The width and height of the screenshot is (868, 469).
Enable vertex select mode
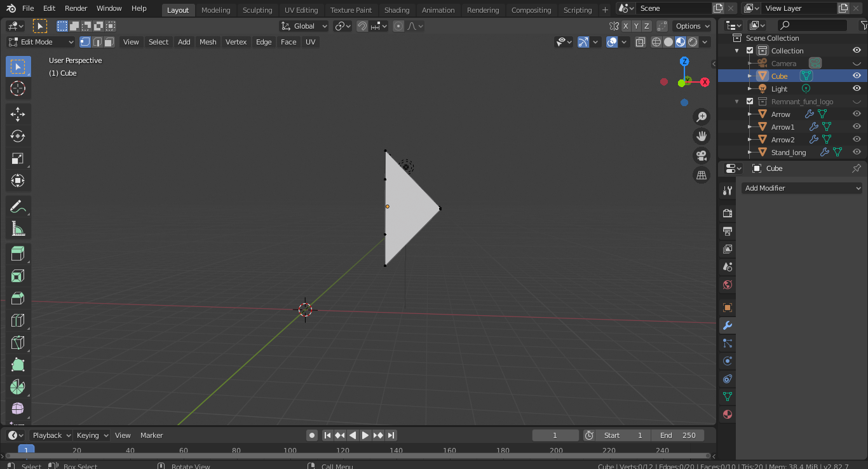85,42
